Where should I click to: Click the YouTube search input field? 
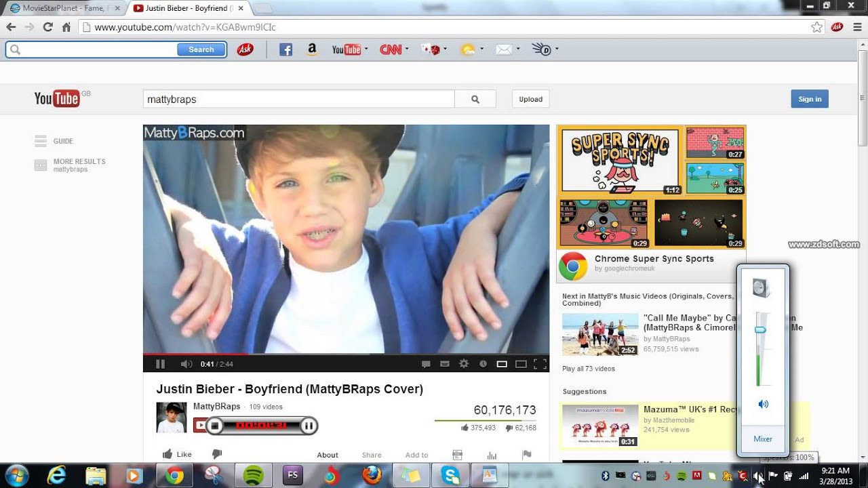(x=298, y=99)
